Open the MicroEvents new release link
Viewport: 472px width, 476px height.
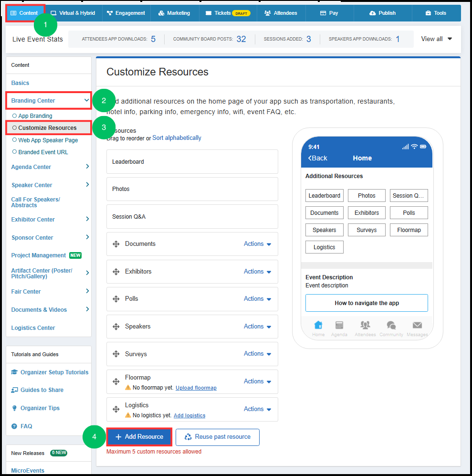tap(28, 471)
